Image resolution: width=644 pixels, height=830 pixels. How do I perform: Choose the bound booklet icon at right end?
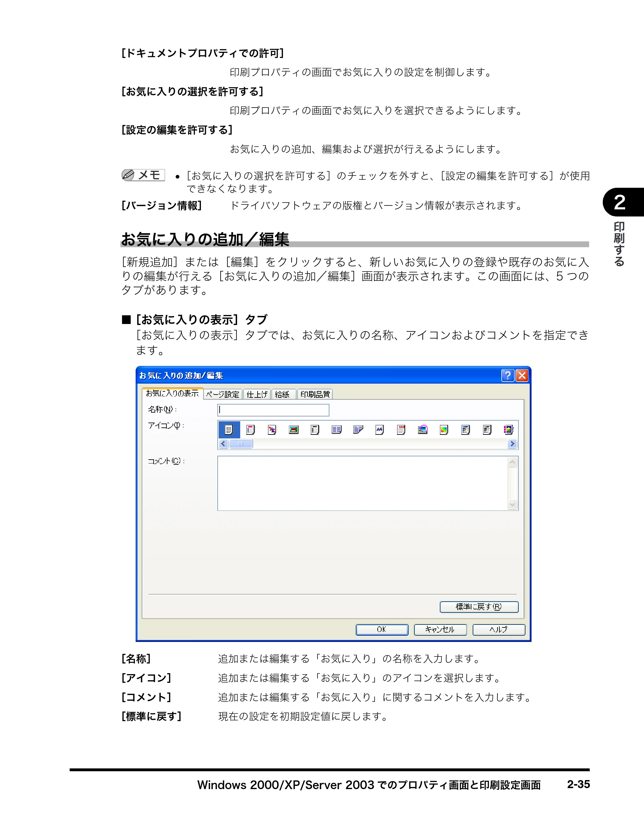508,430
